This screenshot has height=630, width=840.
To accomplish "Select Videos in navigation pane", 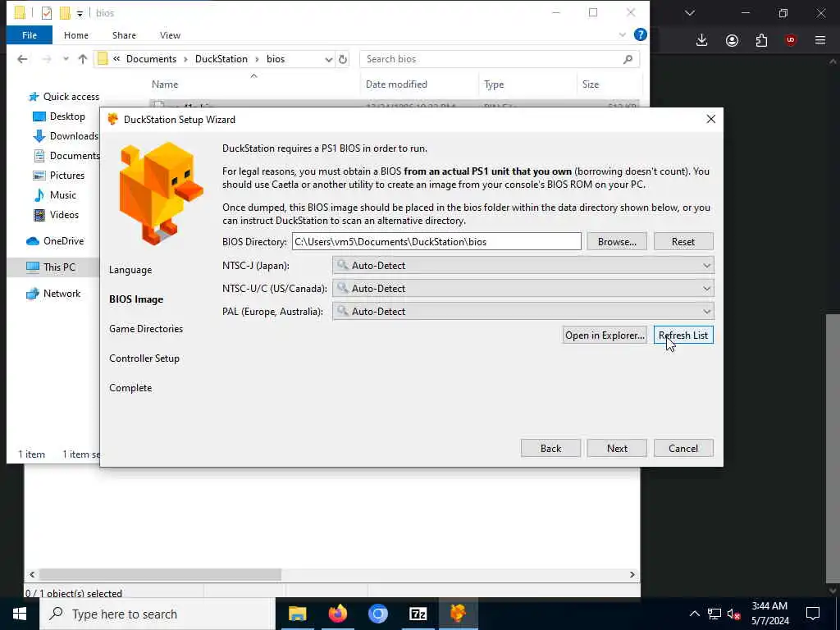I will [57, 215].
